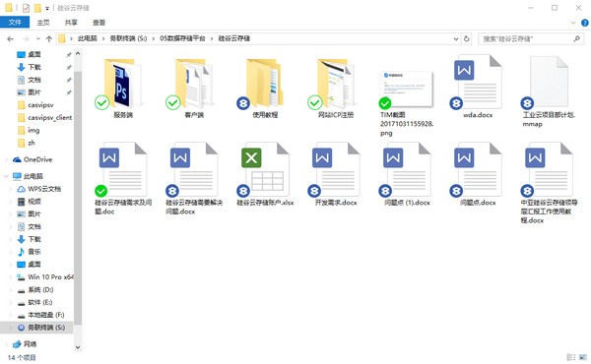Expand the 系统 (D:) drive node
The image size is (591, 364).
(11, 290)
